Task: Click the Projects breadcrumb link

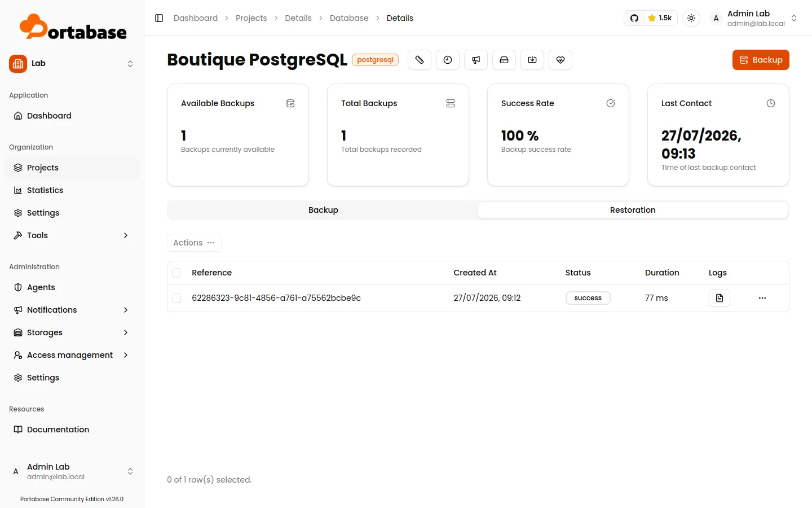Action: click(x=251, y=18)
